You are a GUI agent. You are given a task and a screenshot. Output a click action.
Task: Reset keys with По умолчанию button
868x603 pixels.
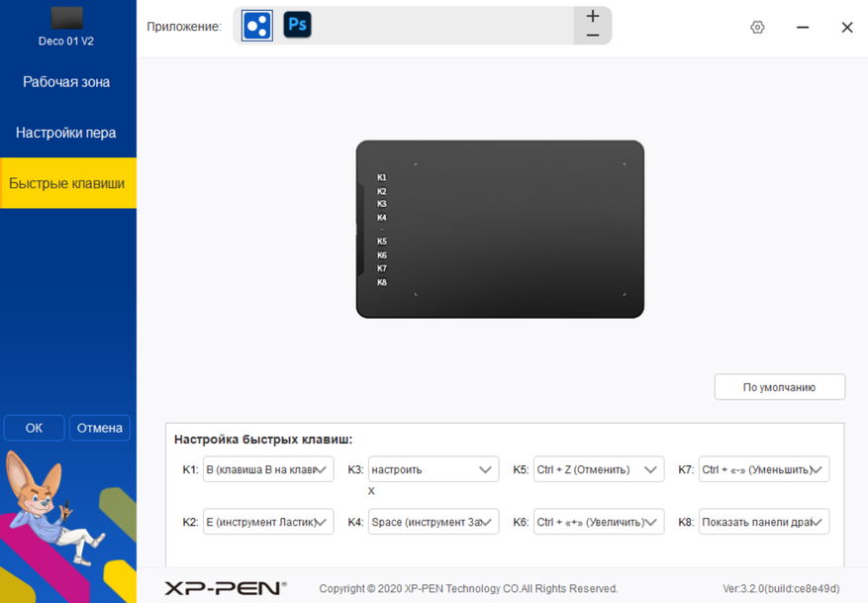click(x=780, y=387)
